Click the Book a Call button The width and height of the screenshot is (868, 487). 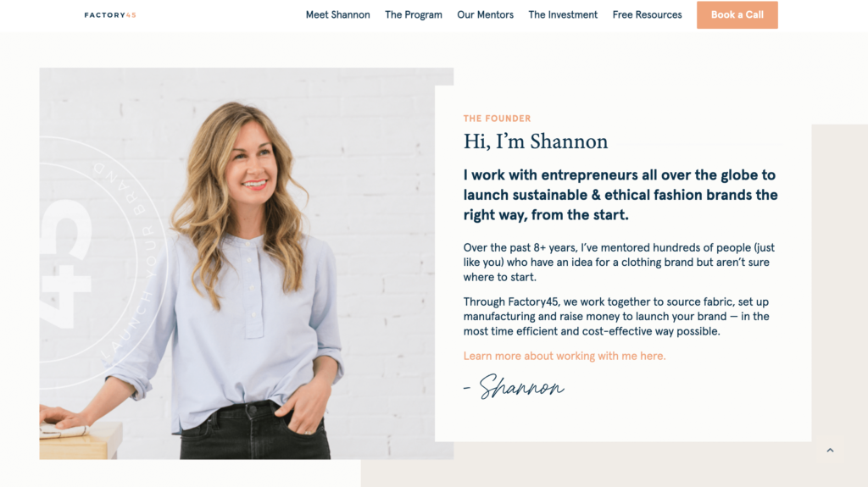point(737,15)
